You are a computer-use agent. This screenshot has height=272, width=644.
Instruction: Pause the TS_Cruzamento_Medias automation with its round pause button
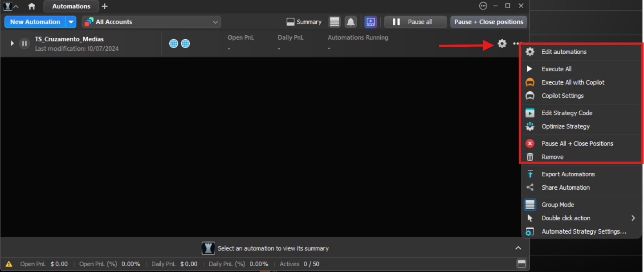(24, 44)
